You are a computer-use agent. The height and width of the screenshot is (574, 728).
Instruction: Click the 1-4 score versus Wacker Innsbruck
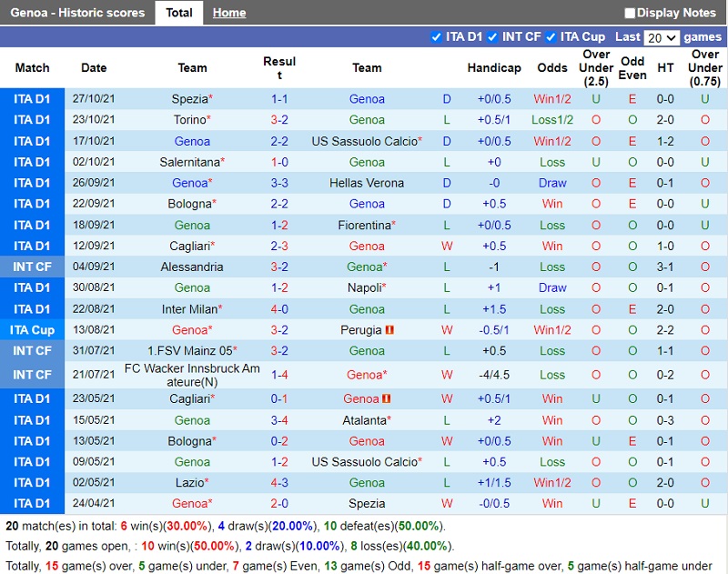(x=279, y=375)
